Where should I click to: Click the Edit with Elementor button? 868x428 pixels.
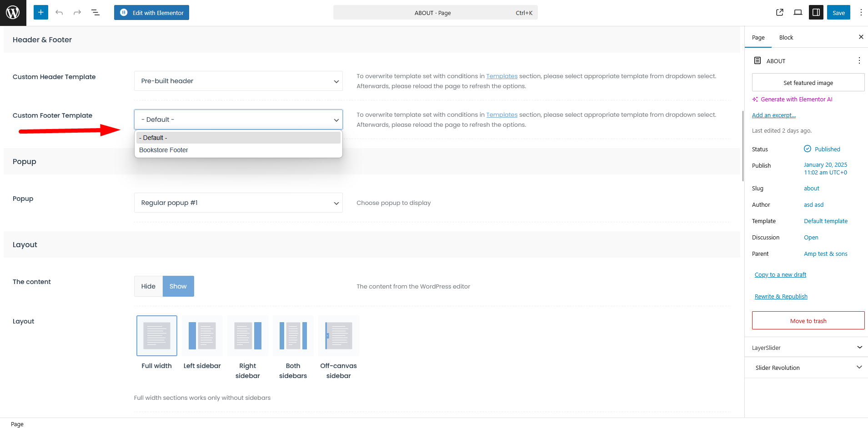[x=151, y=13]
